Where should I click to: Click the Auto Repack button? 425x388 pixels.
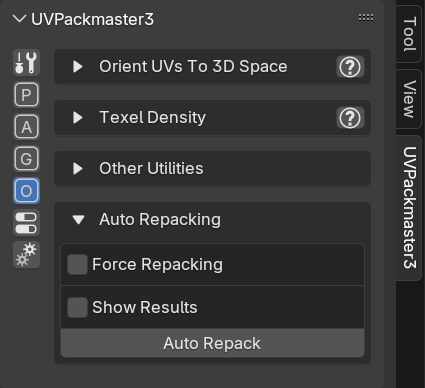point(212,343)
